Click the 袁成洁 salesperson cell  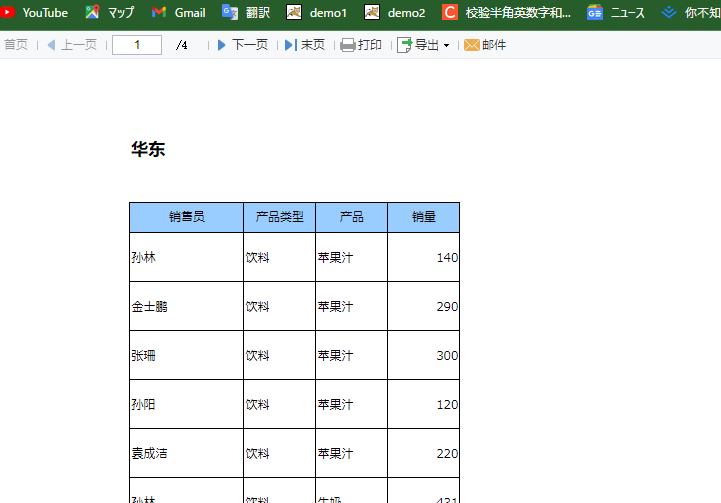tap(186, 453)
